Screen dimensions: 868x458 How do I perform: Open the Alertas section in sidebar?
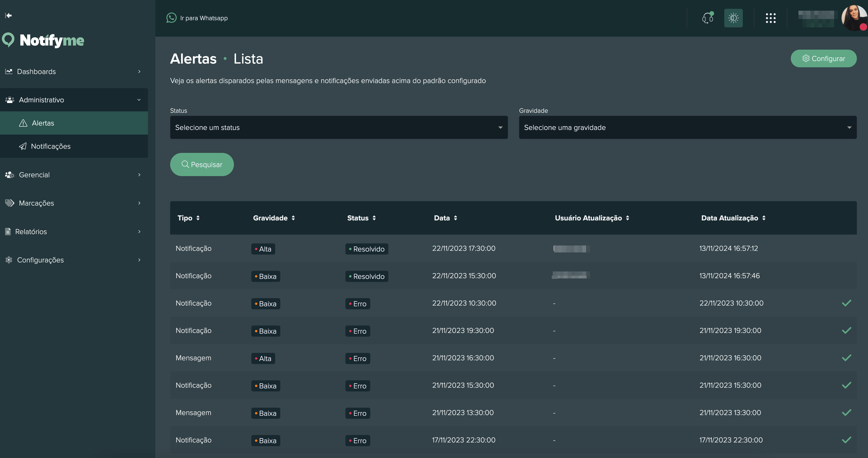coord(43,123)
